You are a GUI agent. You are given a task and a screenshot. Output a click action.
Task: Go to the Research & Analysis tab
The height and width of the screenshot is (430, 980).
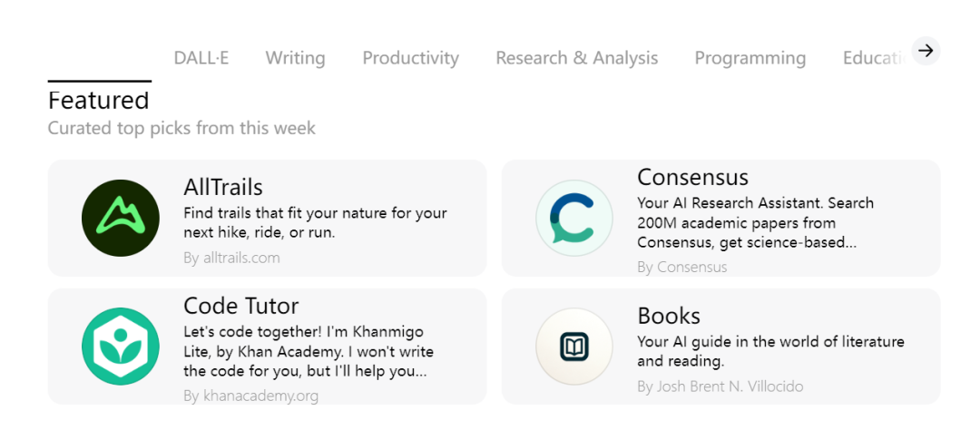click(577, 58)
